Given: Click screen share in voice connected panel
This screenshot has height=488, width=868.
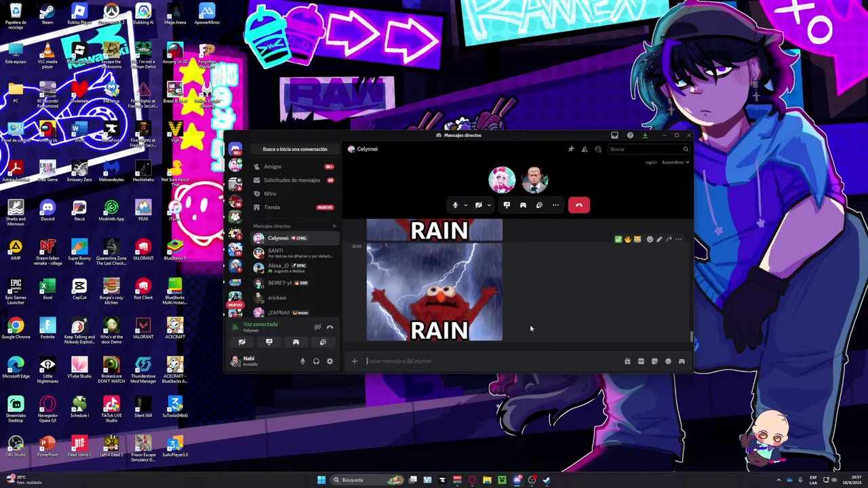Looking at the screenshot, I should pyautogui.click(x=269, y=342).
